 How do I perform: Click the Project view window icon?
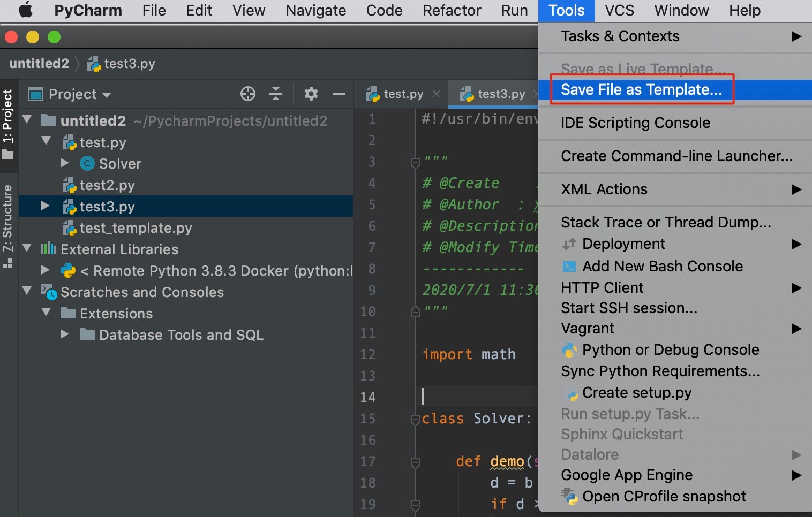pyautogui.click(x=36, y=94)
